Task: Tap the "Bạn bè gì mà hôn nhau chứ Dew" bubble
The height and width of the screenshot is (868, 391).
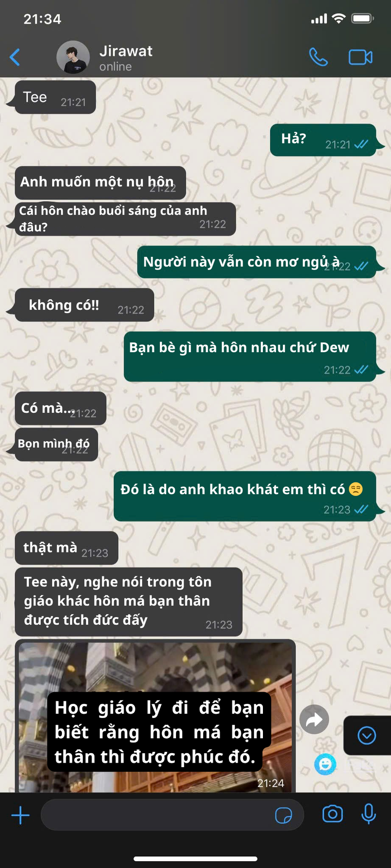Action: [x=250, y=357]
